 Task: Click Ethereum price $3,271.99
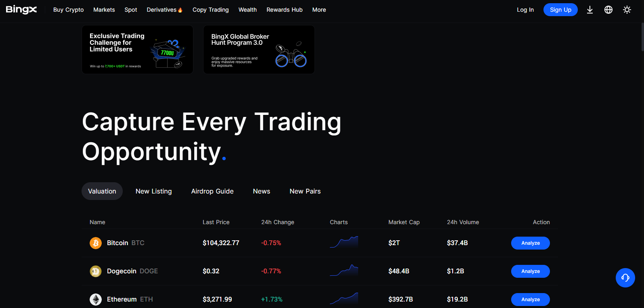point(217,300)
